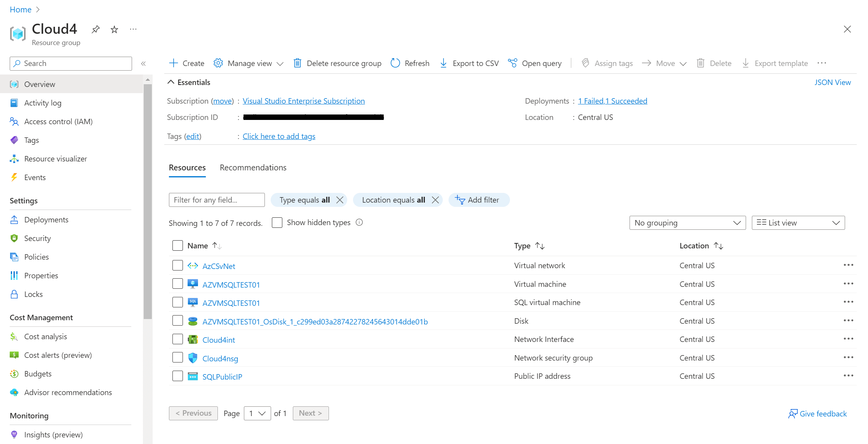Click Delete resource group trash icon
868x444 pixels.
(x=297, y=63)
